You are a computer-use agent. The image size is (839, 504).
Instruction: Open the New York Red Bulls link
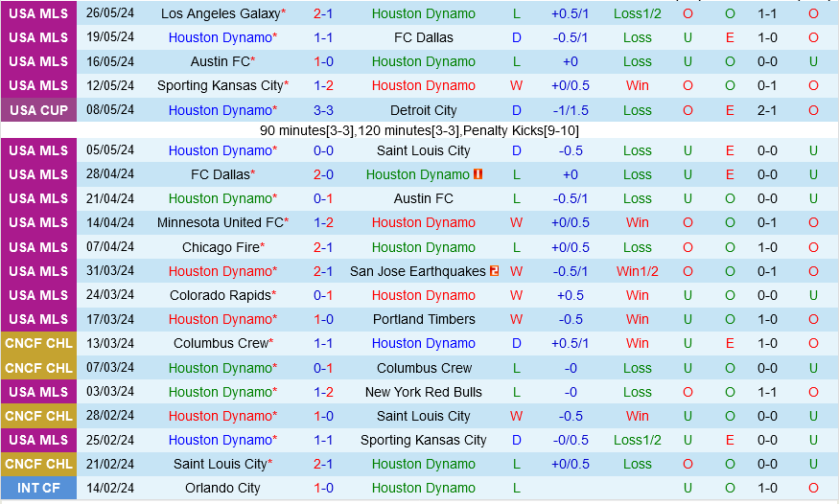point(423,392)
